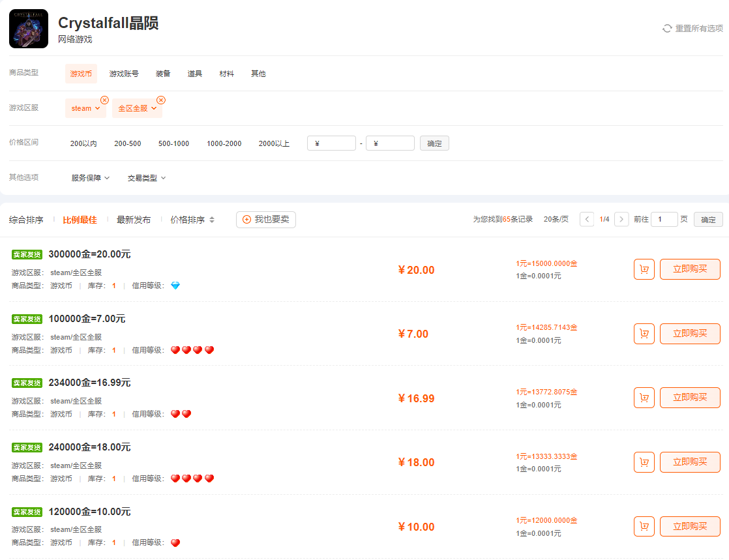Open the 交易类型 dropdown
The width and height of the screenshot is (729, 560).
pos(145,177)
